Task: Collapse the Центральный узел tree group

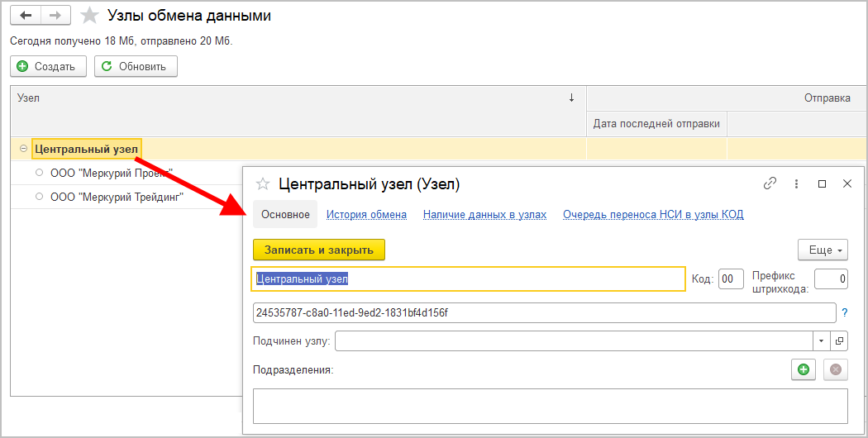Action: coord(23,149)
